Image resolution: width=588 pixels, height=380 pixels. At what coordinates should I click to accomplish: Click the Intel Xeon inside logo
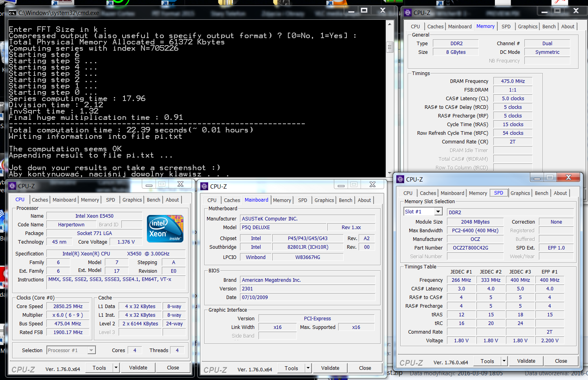click(165, 228)
